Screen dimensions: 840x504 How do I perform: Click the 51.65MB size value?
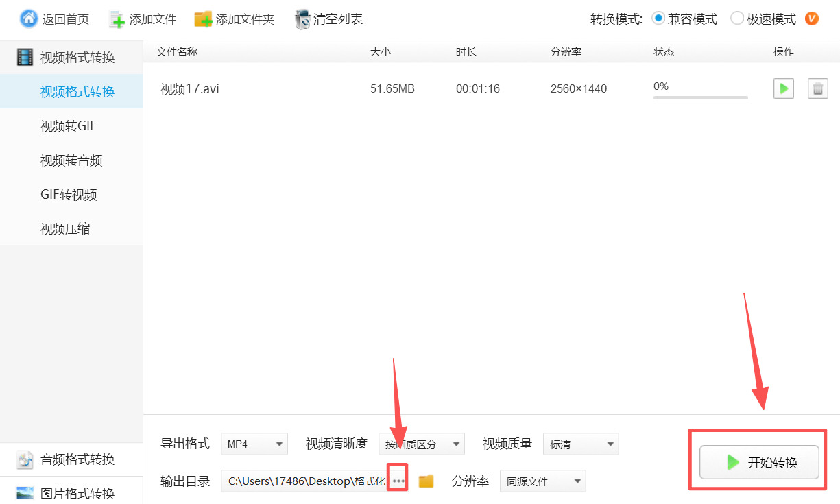click(x=392, y=88)
